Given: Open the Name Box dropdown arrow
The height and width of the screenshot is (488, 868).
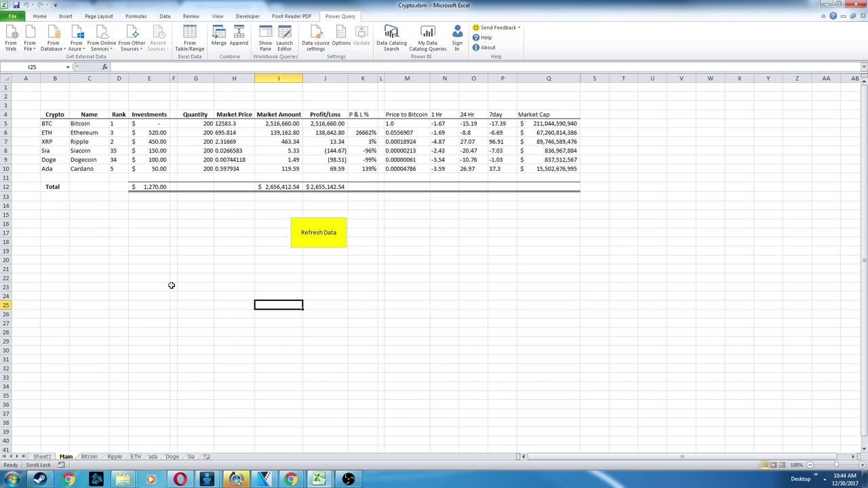Looking at the screenshot, I should [68, 67].
